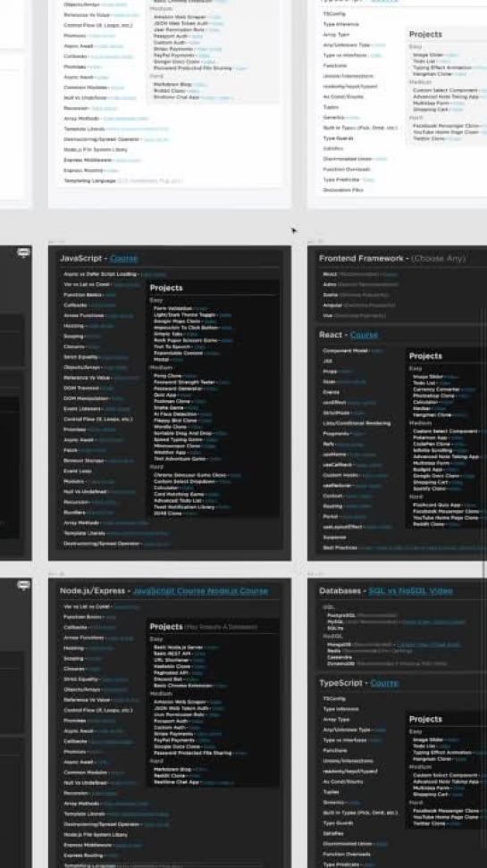The height and width of the screenshot is (868, 487).
Task: Click Cassandra in dark Databases card
Action: pos(340,657)
